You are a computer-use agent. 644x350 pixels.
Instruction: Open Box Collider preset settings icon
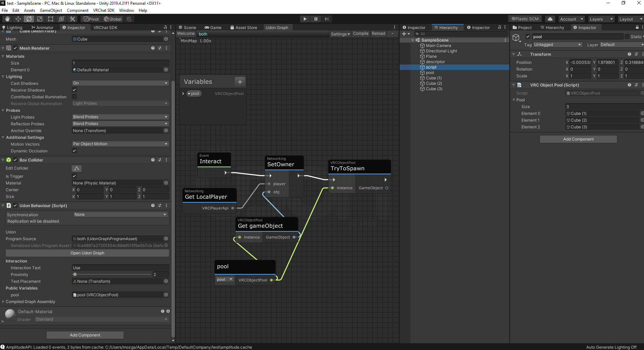click(160, 160)
